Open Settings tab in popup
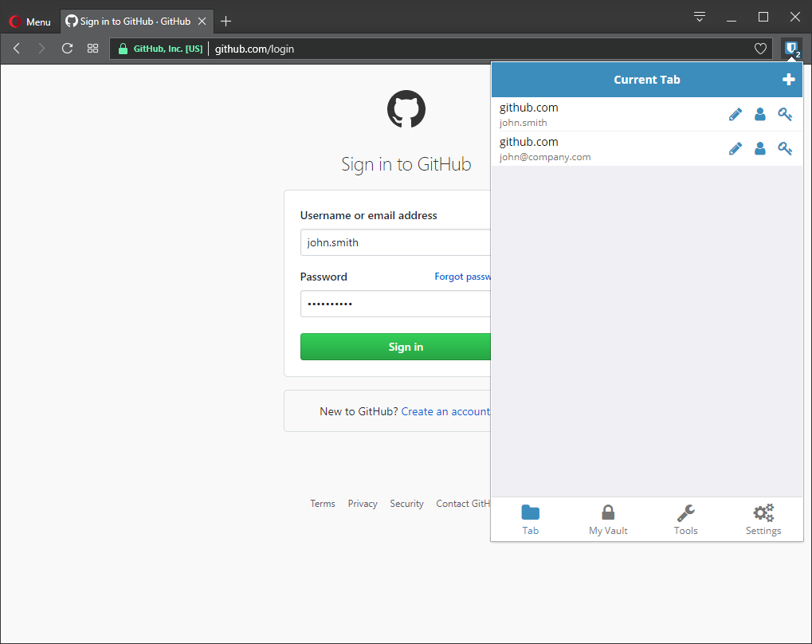This screenshot has width=812, height=644. click(x=763, y=520)
